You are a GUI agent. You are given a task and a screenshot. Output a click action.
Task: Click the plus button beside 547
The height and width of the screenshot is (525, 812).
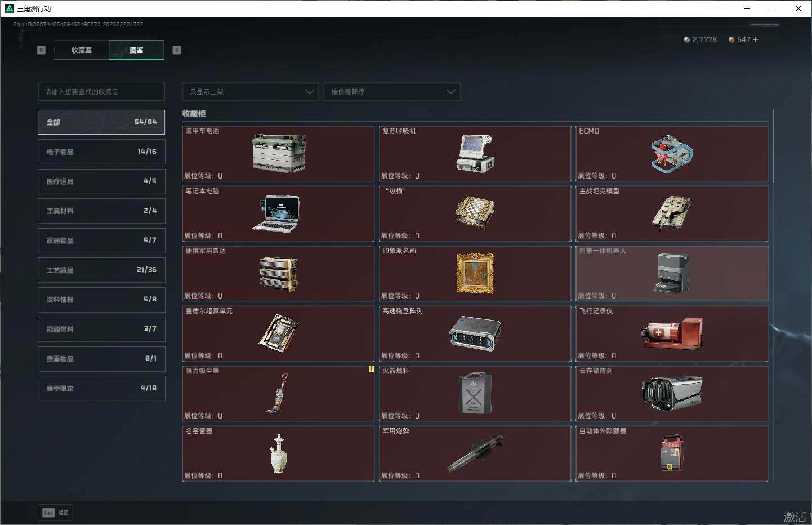755,39
